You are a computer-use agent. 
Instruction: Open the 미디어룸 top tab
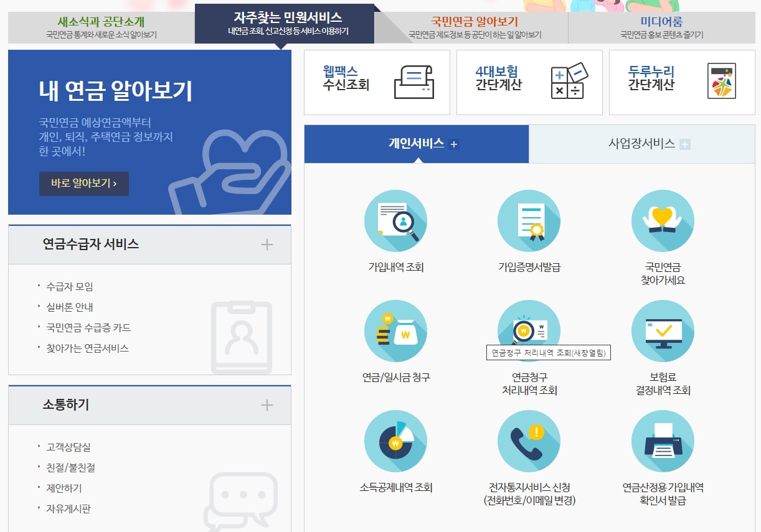click(661, 28)
